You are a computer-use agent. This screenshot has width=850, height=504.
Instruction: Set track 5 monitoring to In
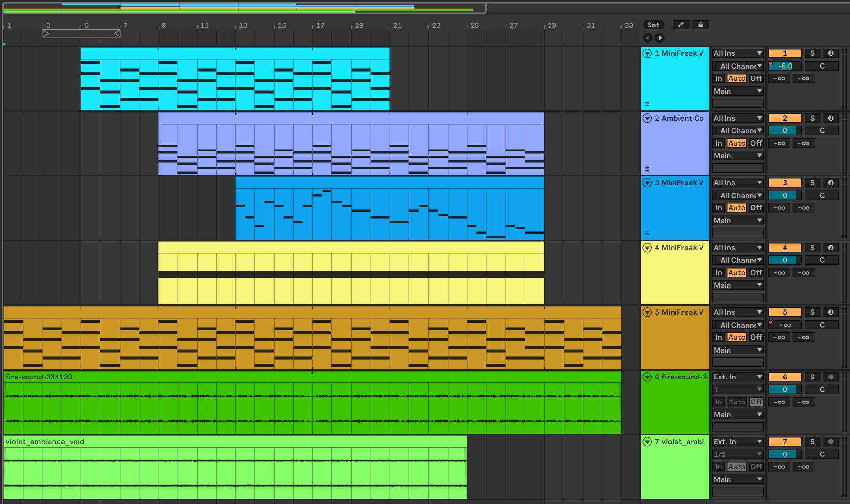pyautogui.click(x=719, y=337)
